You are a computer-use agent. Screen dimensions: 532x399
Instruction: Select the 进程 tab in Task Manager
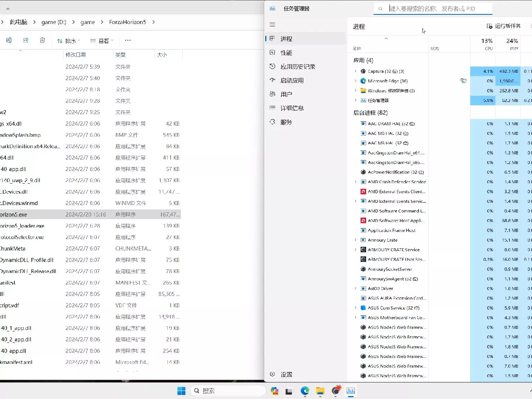(305, 39)
